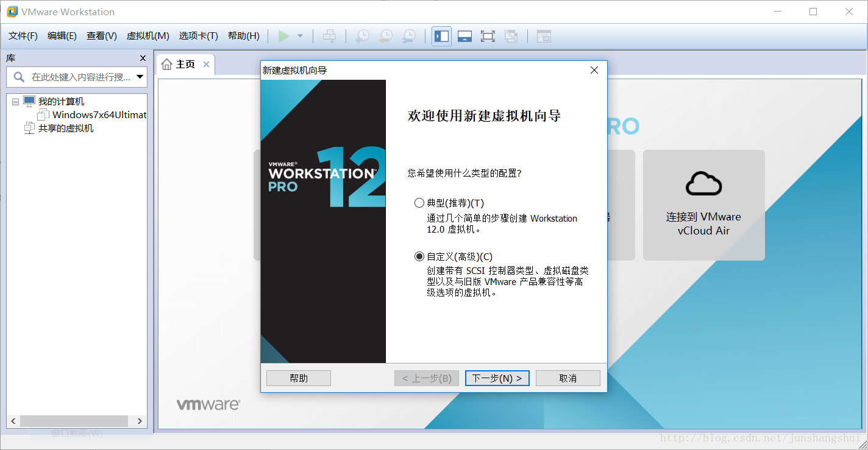
Task: Click the VMware Workstation title bar icon
Action: pyautogui.click(x=12, y=12)
